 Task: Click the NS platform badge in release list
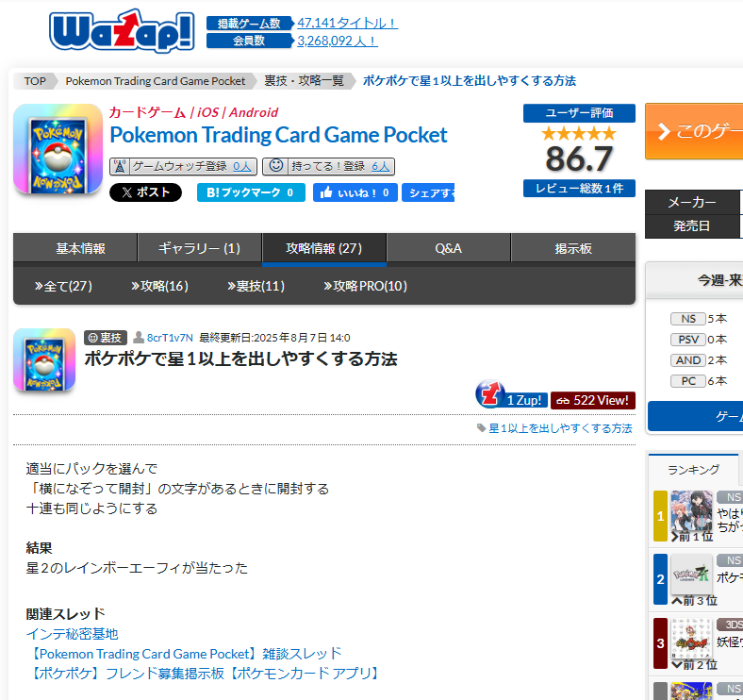[x=688, y=319]
